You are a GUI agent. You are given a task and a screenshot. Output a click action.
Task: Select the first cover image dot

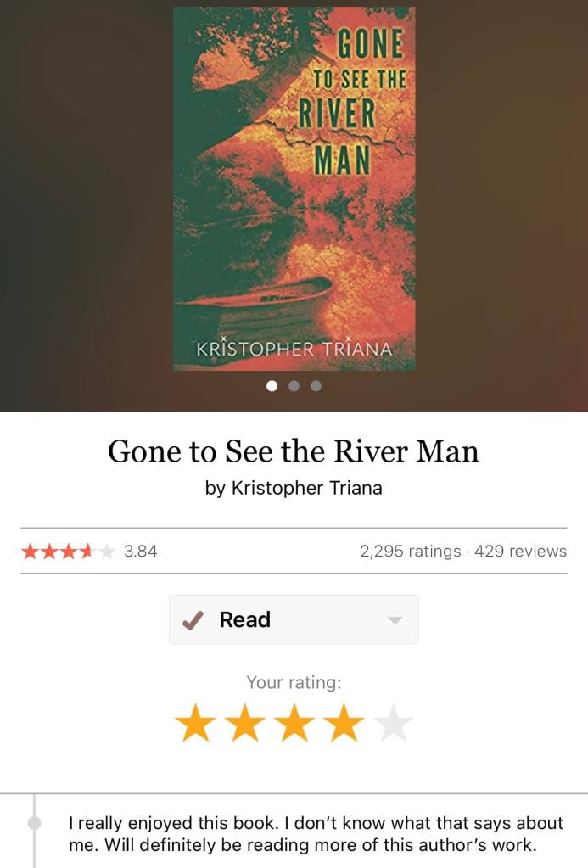[272, 386]
